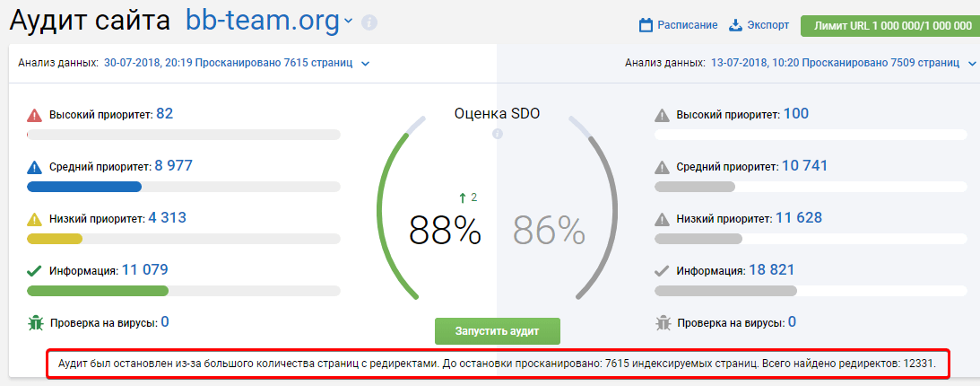Click the Экспорт export link

click(x=768, y=26)
